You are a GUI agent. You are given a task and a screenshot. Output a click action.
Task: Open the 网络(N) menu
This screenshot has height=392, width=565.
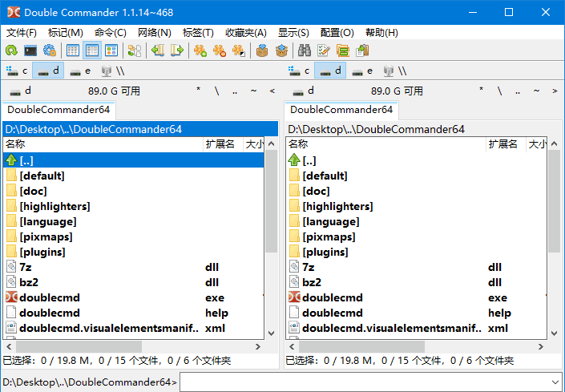(154, 33)
